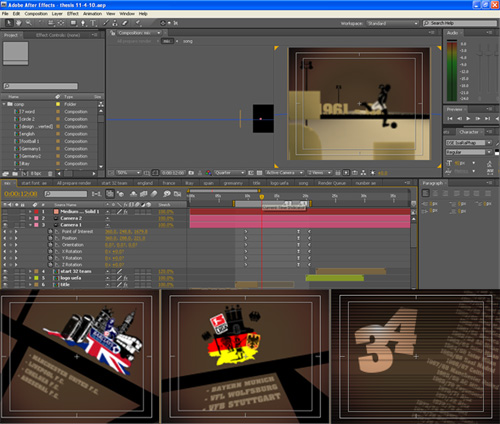Open the Workspace Standard dropdown
Viewport: 500px width, 424px height.
pyautogui.click(x=392, y=23)
